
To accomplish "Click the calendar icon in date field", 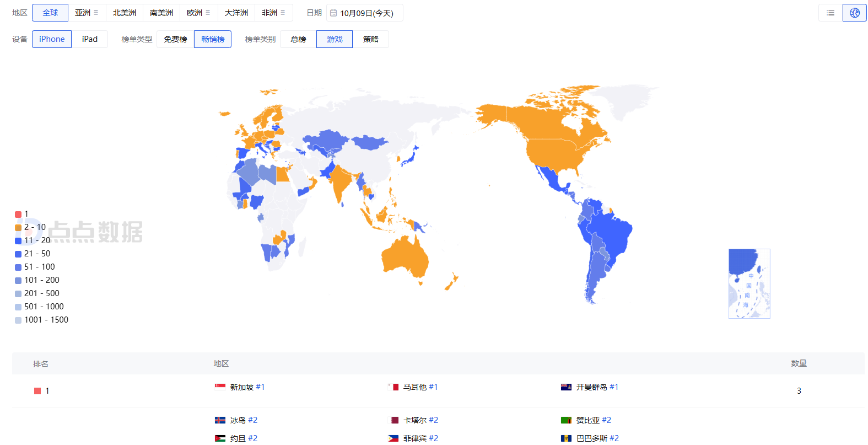I will [x=333, y=13].
